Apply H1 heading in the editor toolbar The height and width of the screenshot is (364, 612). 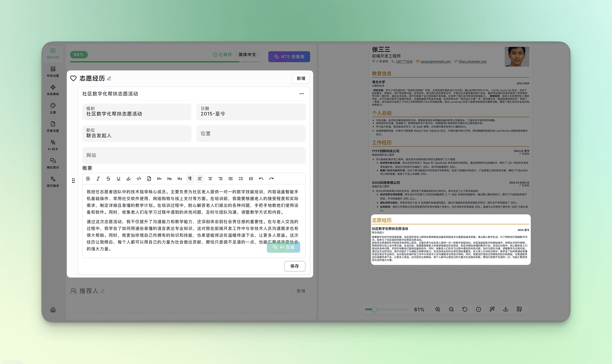point(159,179)
